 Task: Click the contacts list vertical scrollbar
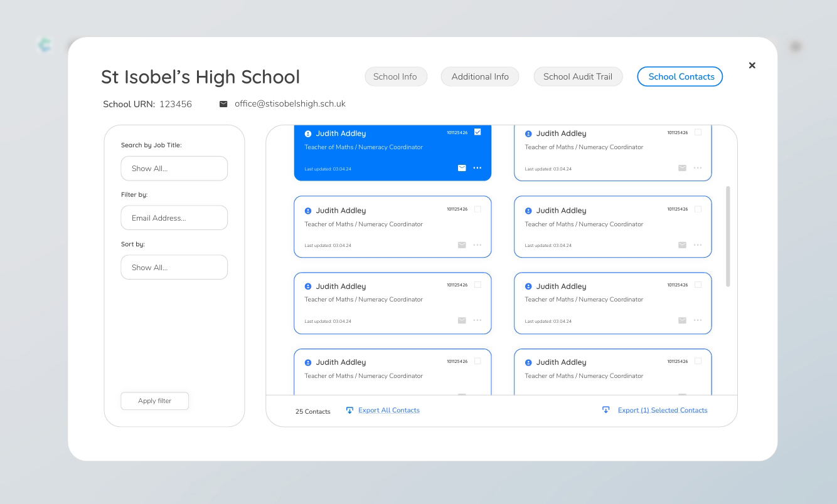pyautogui.click(x=728, y=236)
